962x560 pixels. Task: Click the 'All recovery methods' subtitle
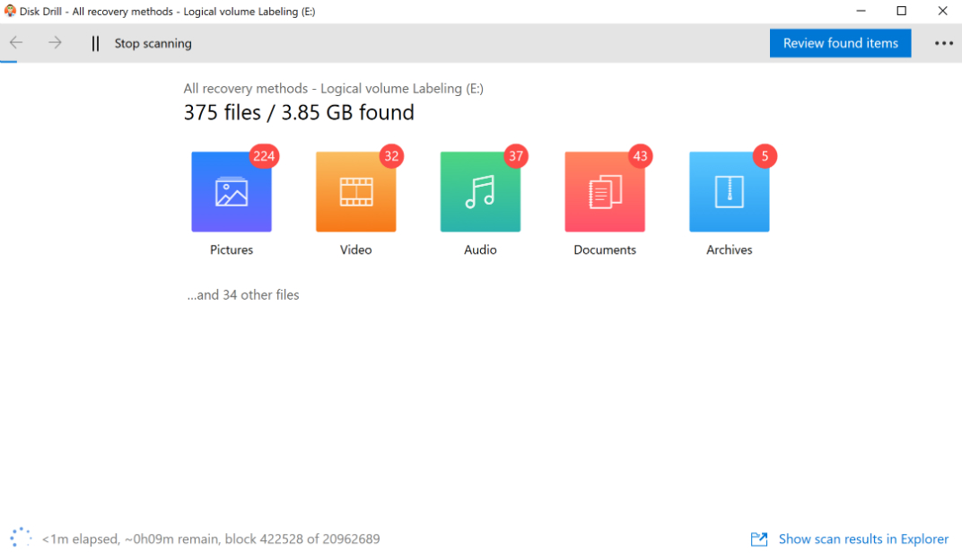(x=333, y=88)
